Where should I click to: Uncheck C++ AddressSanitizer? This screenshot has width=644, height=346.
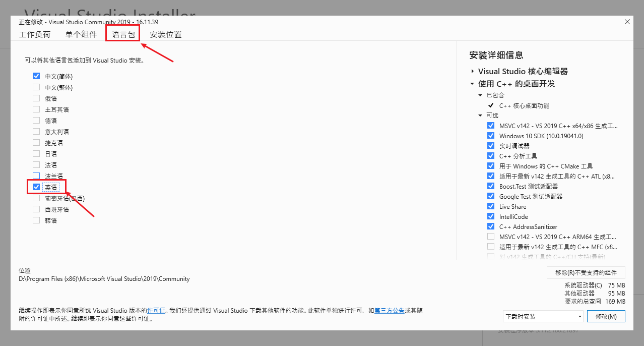pos(491,226)
